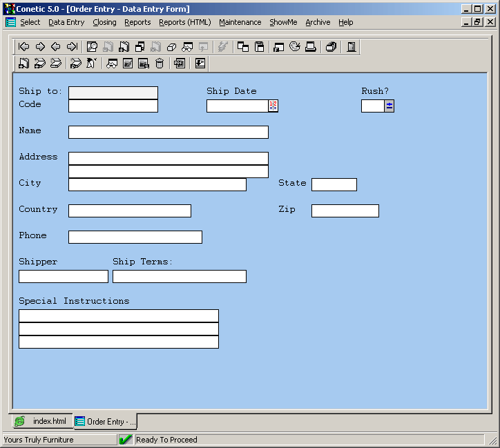Screen dimensions: 500x448
Task: Click the eraser icon in toolbar
Action: (x=172, y=47)
